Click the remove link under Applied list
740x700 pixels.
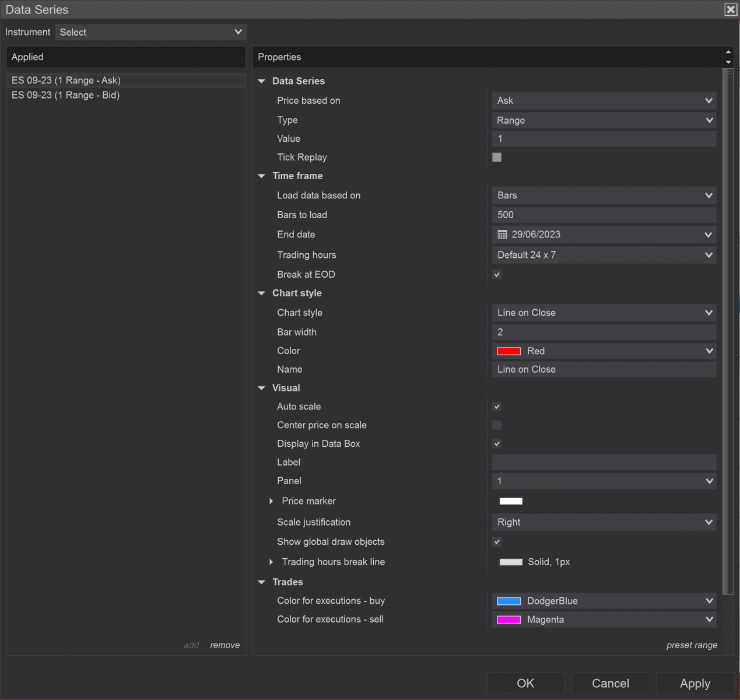pyautogui.click(x=225, y=645)
